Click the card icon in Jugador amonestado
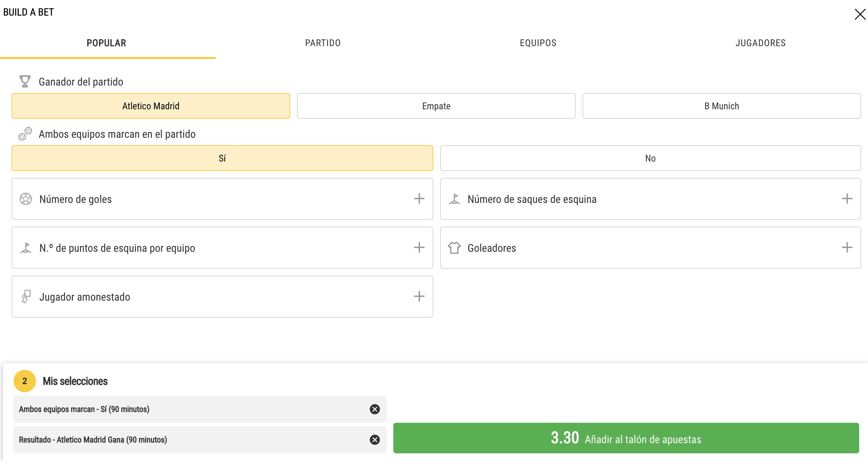Image resolution: width=868 pixels, height=473 pixels. click(26, 297)
